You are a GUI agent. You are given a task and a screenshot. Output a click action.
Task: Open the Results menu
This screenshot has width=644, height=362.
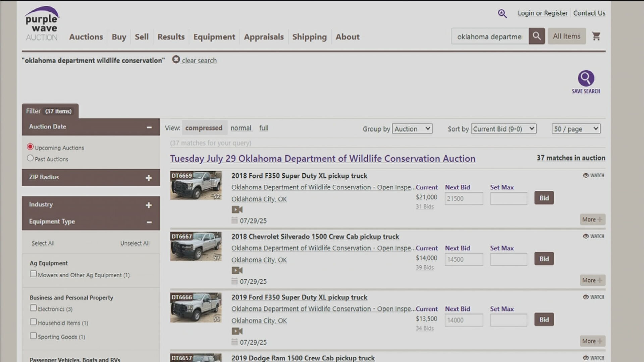point(171,37)
